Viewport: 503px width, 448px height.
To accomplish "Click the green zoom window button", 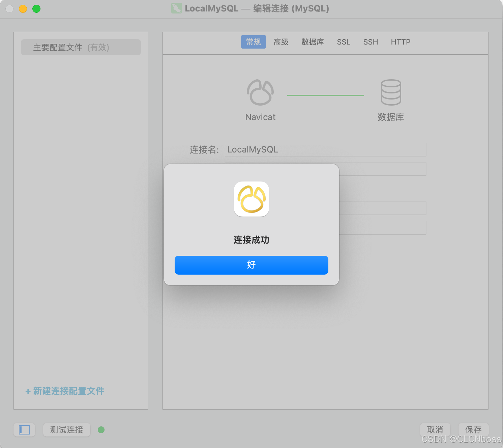I will pos(36,9).
